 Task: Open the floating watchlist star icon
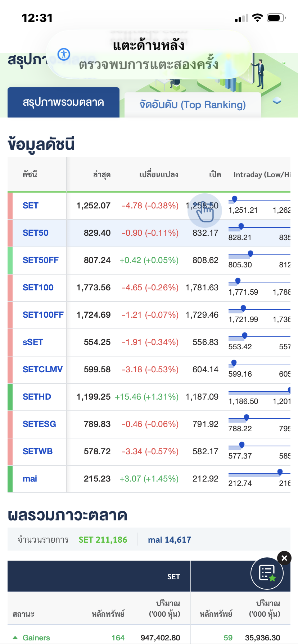coord(267,573)
